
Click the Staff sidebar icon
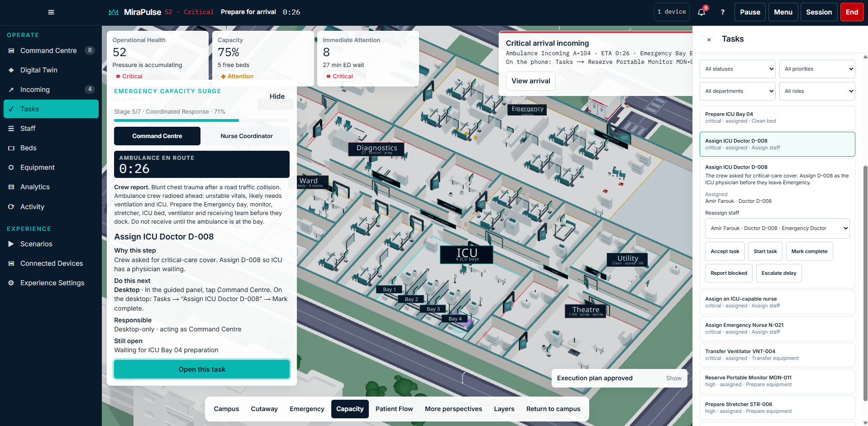click(x=11, y=129)
